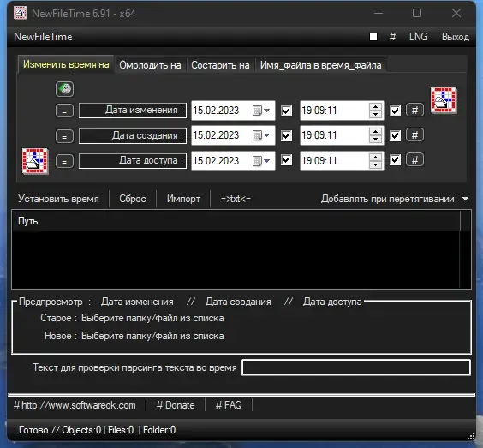This screenshot has width=483, height=448.
Task: Click the # Donate link
Action: 176,405
